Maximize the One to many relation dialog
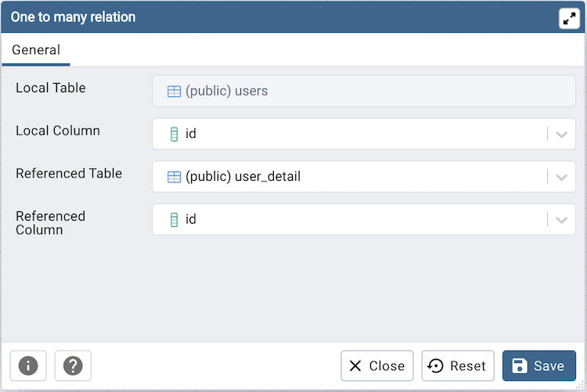This screenshot has height=392, width=587. pyautogui.click(x=569, y=18)
